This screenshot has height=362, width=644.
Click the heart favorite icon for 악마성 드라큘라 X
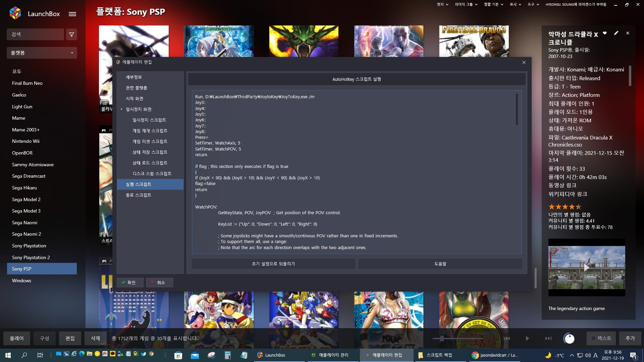605,33
